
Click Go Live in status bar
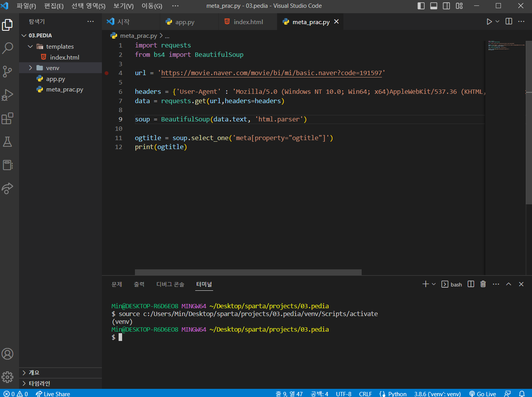483,393
